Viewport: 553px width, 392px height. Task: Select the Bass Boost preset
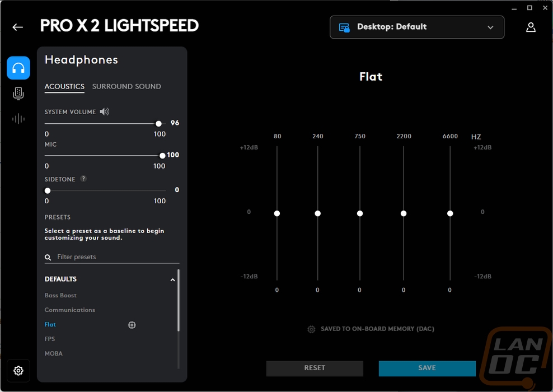click(60, 295)
